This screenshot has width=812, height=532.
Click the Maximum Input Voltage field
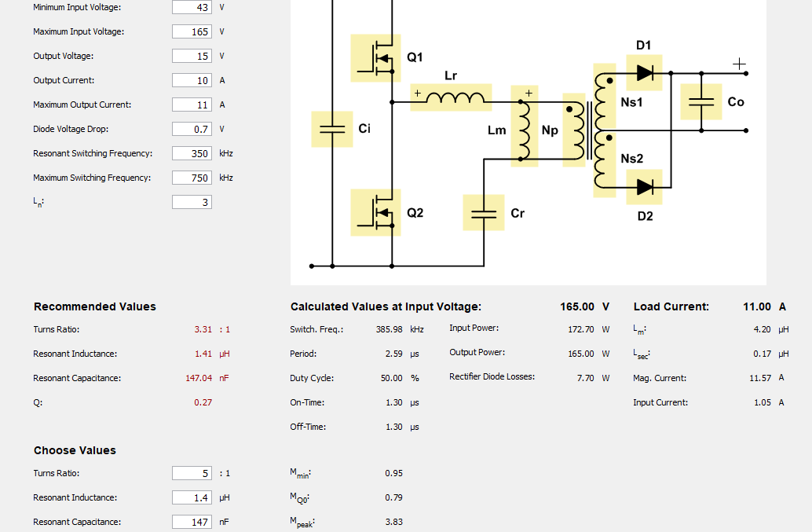pos(192,31)
